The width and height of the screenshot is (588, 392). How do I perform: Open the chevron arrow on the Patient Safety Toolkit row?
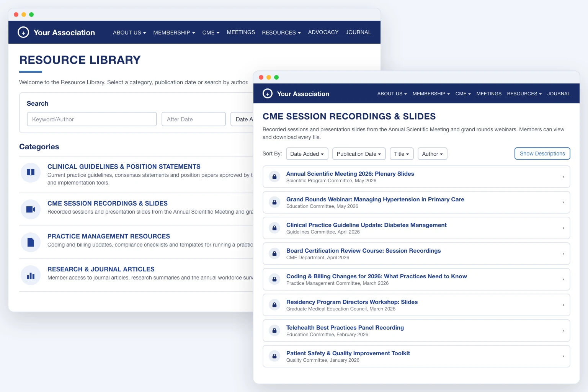pos(563,356)
